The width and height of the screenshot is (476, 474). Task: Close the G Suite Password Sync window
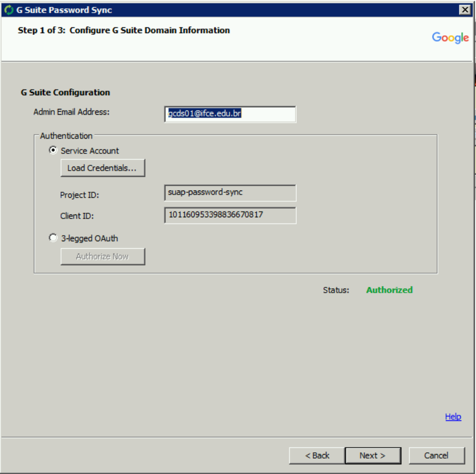point(465,10)
